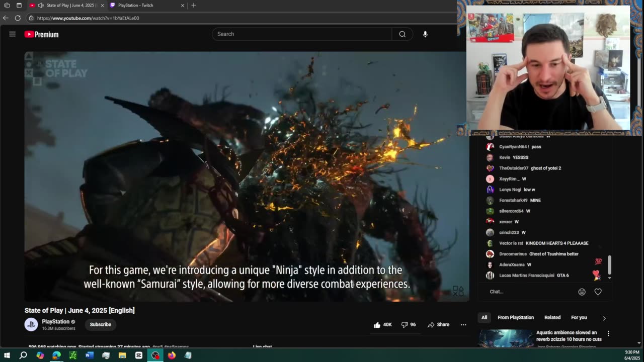Close the State of Play tab
Screen dimensions: 644x362
[x=102, y=6]
